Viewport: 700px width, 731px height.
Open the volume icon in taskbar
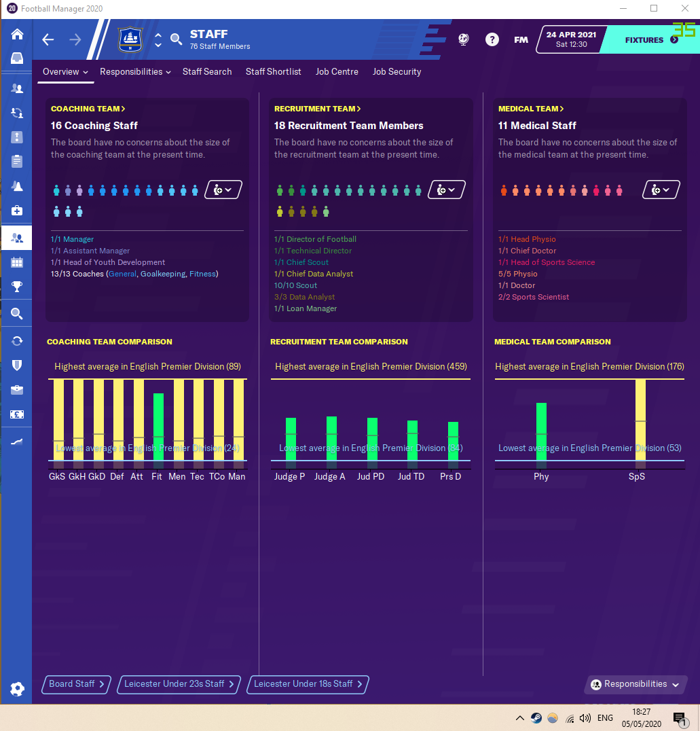point(585,718)
